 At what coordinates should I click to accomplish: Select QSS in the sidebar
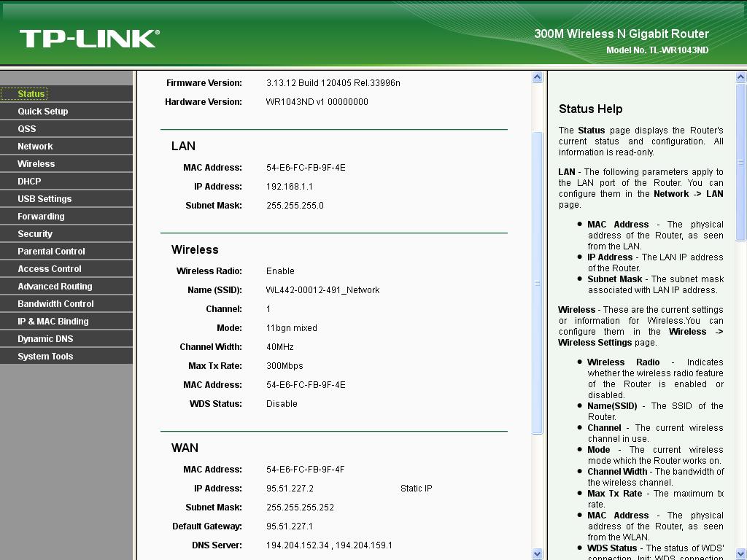27,129
